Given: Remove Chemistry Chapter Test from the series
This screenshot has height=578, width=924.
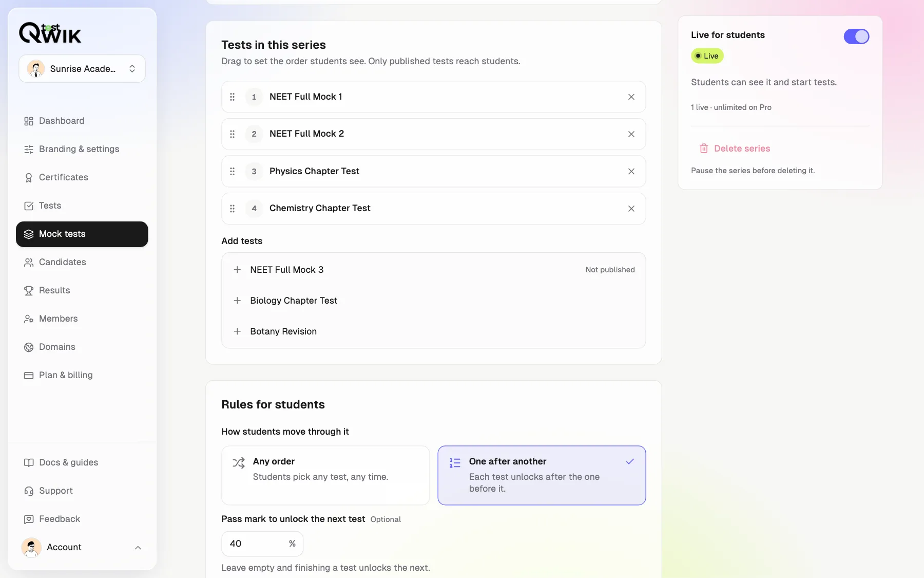Looking at the screenshot, I should [631, 209].
